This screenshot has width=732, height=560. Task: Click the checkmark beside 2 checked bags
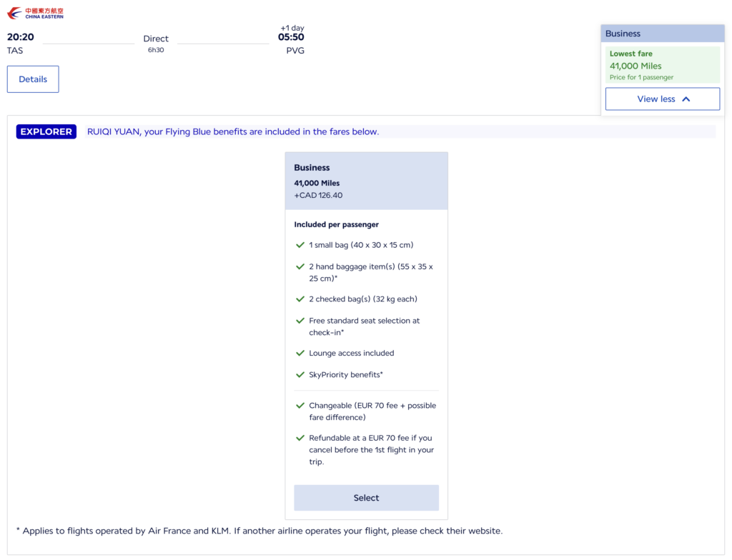[x=300, y=299]
